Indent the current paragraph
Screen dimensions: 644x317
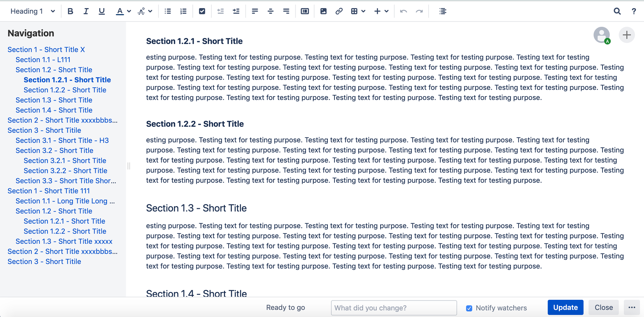click(236, 11)
